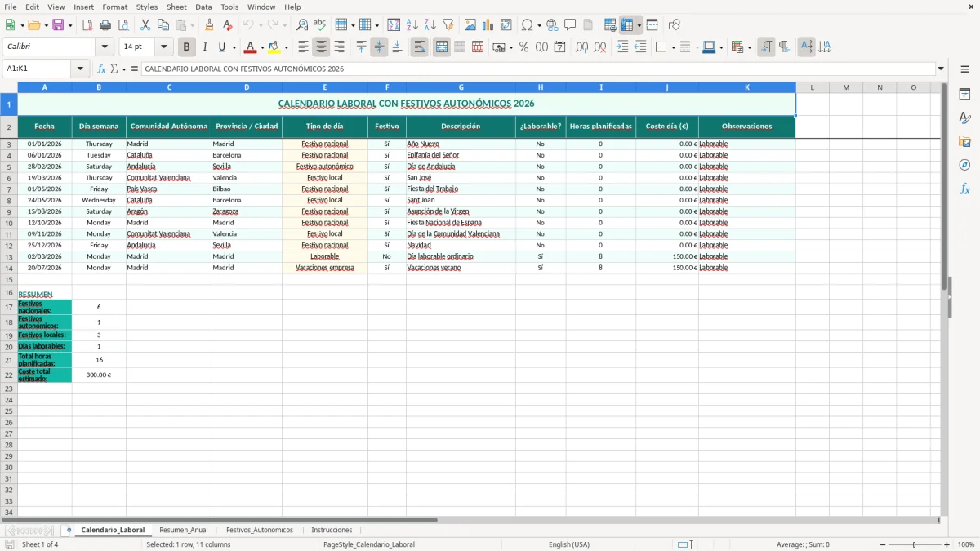Open the Font Color dropdown arrow
The height and width of the screenshot is (551, 980).
(261, 47)
